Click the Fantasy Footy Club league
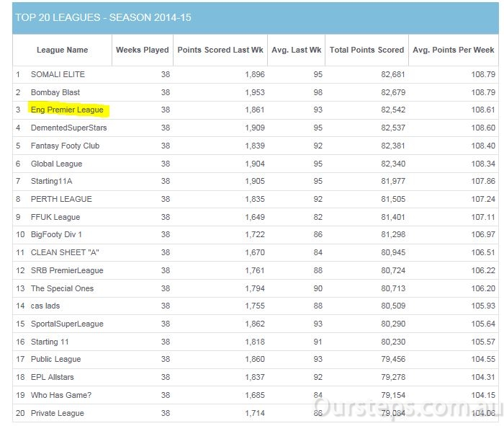 (66, 146)
